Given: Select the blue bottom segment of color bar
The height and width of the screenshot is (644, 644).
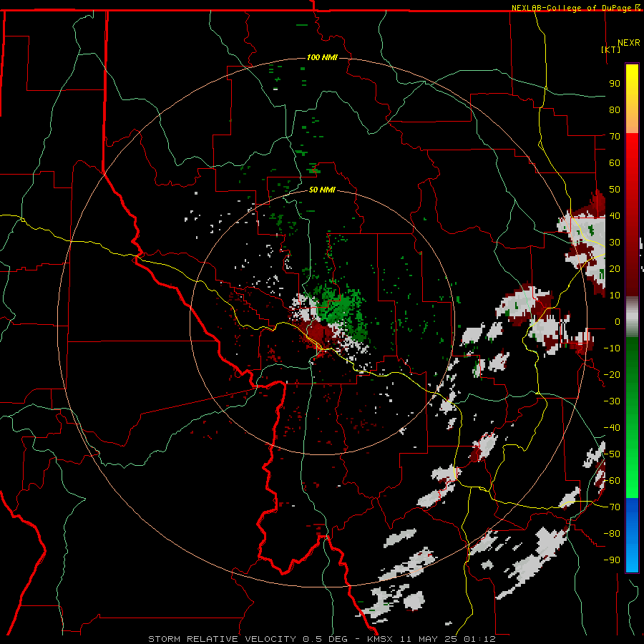Looking at the screenshot, I should coord(632,535).
